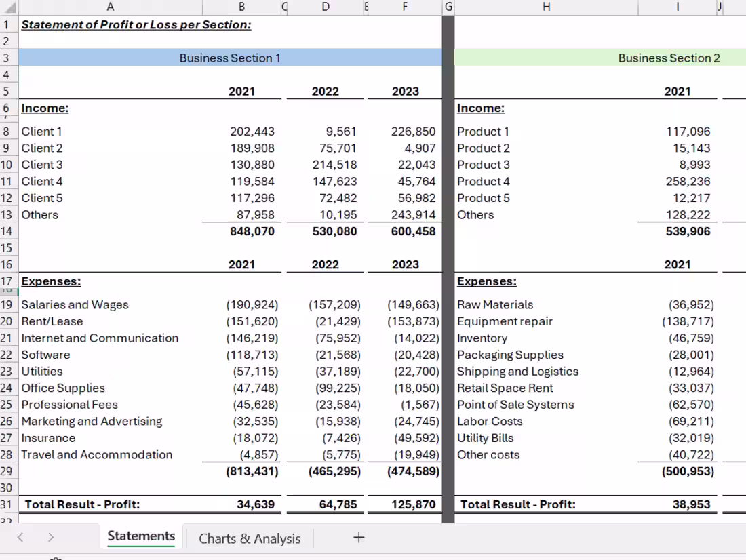Select the cell with profit 125,870
The height and width of the screenshot is (560, 746).
point(405,504)
